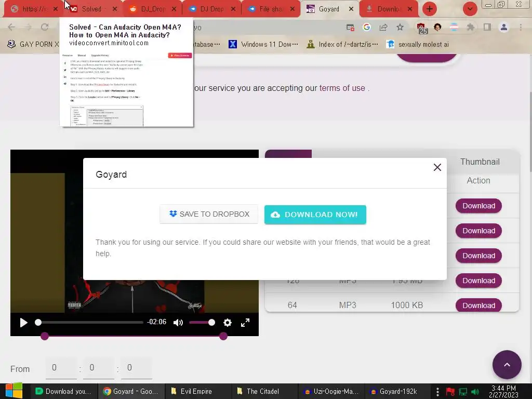This screenshot has height=399, width=532.
Task: Open the Chrome profile avatar
Action: coord(504,27)
